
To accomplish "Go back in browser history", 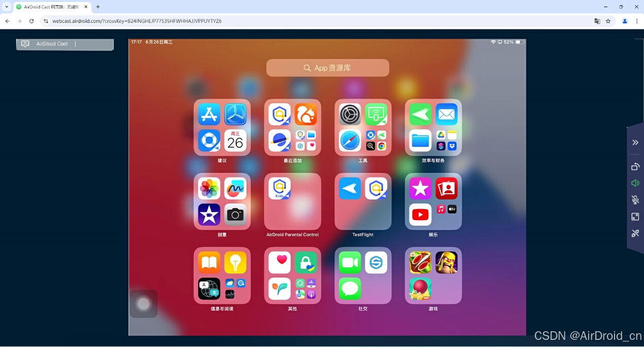I will tap(7, 21).
